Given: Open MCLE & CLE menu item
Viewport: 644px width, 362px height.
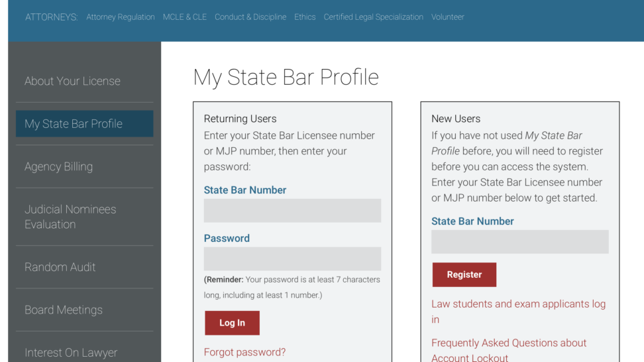Looking at the screenshot, I should pos(184,17).
